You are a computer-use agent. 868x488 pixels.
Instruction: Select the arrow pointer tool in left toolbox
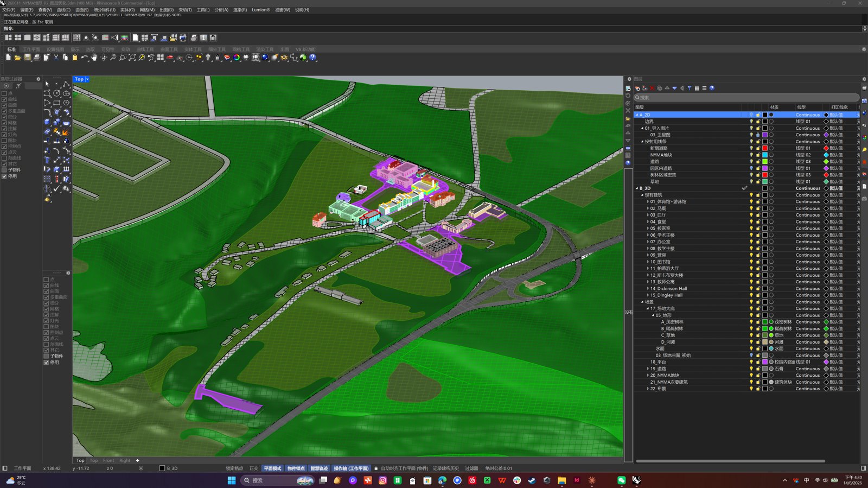tap(47, 84)
